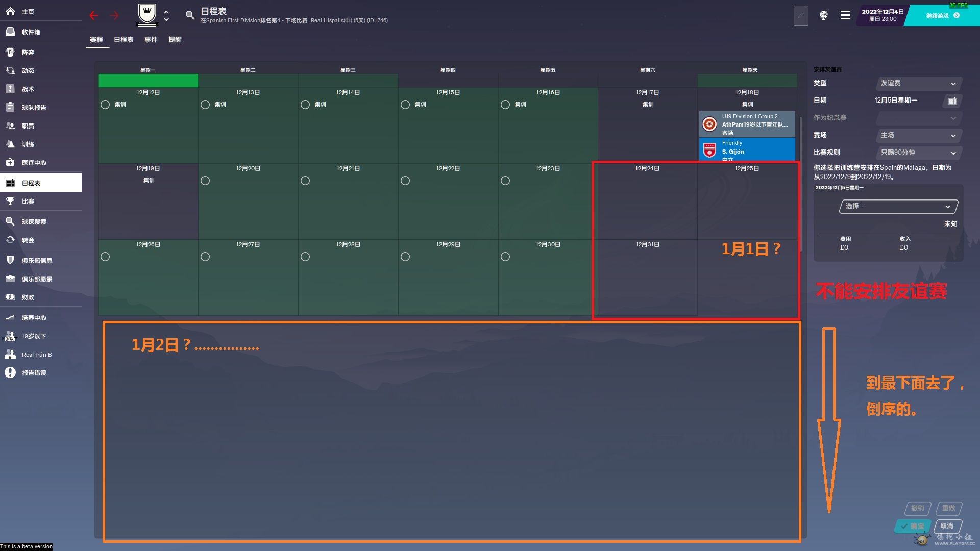Select the 12月14日 training radio circle
The image size is (980, 551).
[x=305, y=105]
